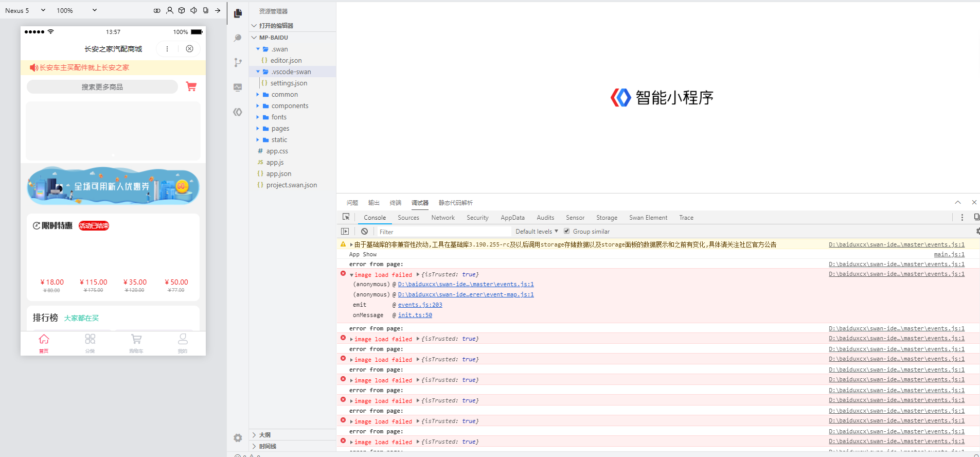The image size is (980, 457).
Task: Switch to the 静态代码解析 panel tab
Action: point(456,203)
